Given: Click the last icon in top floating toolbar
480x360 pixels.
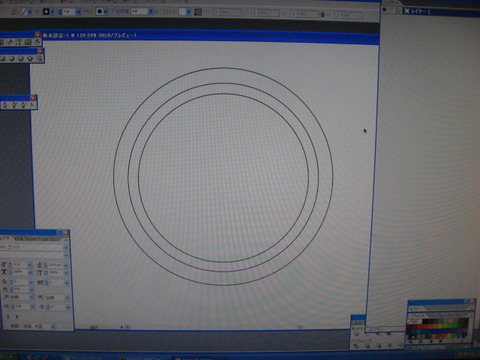Looking at the screenshot, I should coord(37,42).
